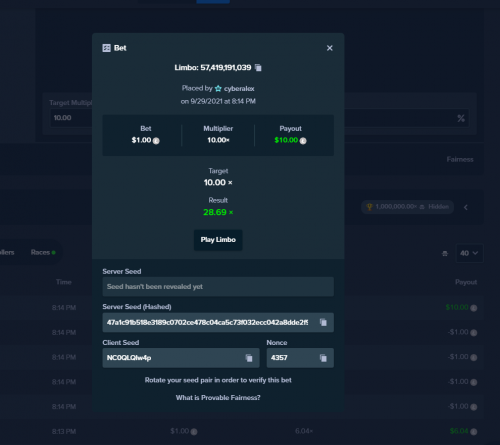500x445 pixels.
Task: Switch to the Races tab
Action: click(43, 252)
